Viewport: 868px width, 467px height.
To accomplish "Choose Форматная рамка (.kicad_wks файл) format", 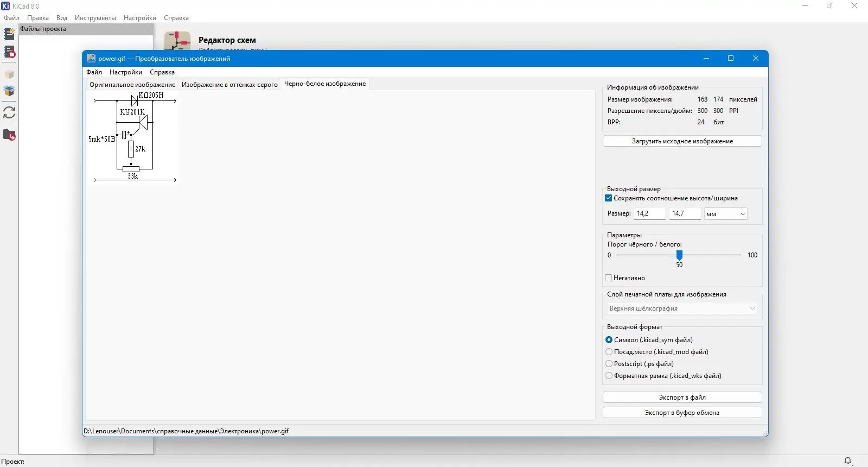I will pos(609,376).
